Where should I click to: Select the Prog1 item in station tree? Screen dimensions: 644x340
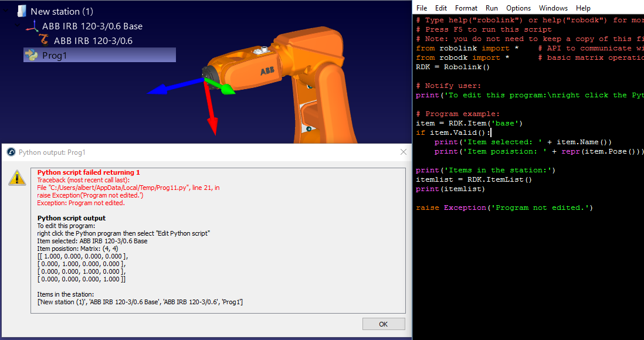(x=55, y=55)
